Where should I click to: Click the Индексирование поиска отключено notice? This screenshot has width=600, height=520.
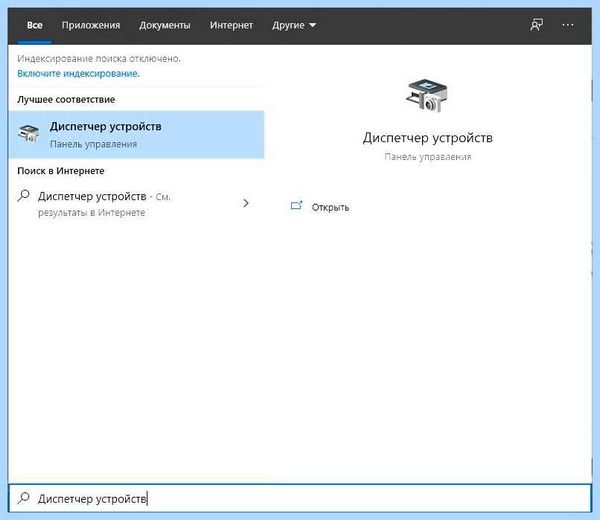click(x=99, y=59)
